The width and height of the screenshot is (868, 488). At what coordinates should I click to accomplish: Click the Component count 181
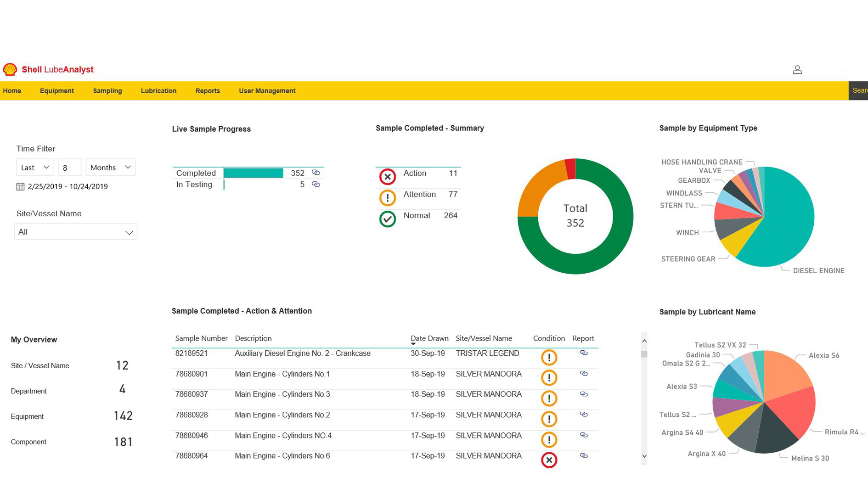123,442
